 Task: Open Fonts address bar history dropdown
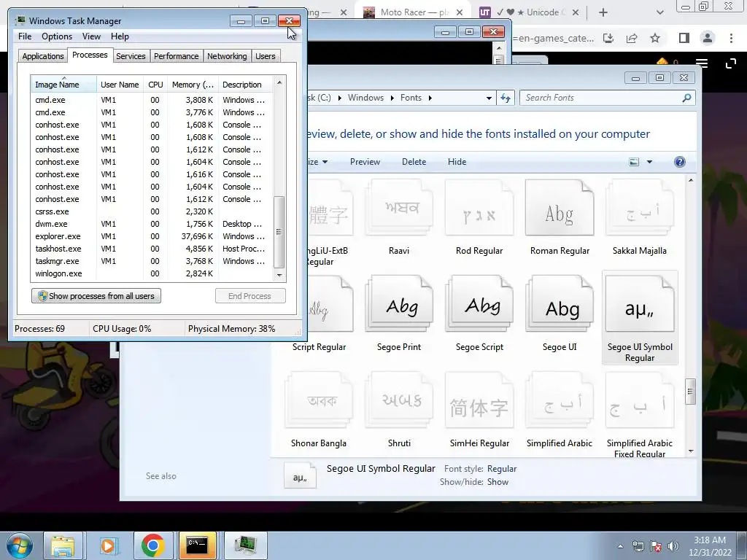tap(489, 98)
